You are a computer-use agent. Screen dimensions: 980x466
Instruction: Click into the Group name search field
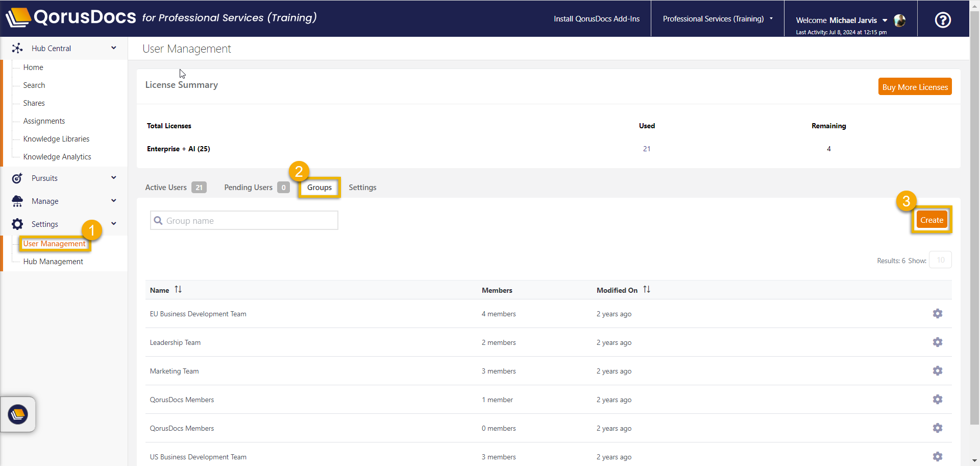click(244, 221)
